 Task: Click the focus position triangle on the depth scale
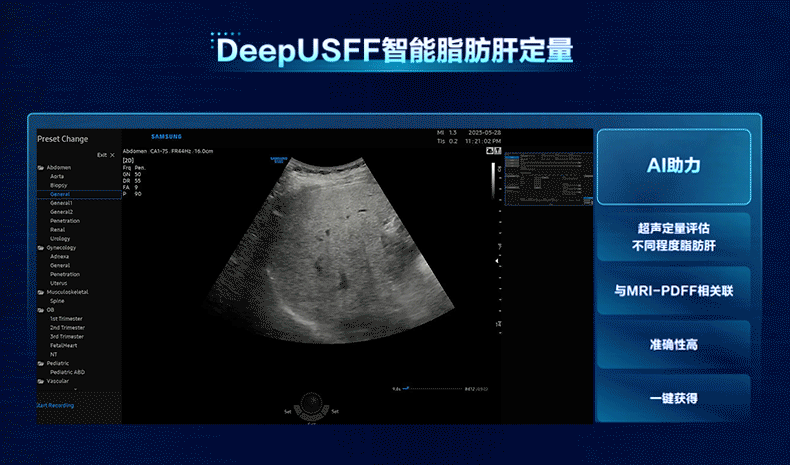[497, 261]
